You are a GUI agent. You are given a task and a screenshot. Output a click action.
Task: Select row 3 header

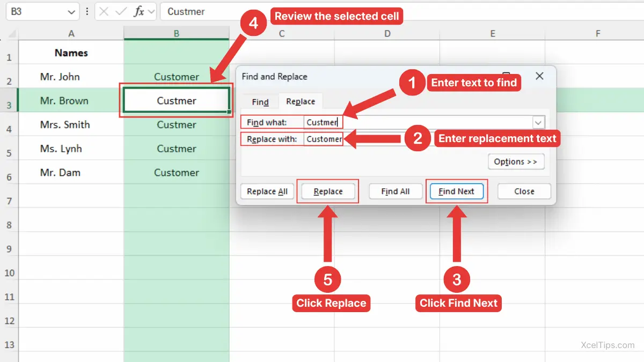(x=9, y=100)
